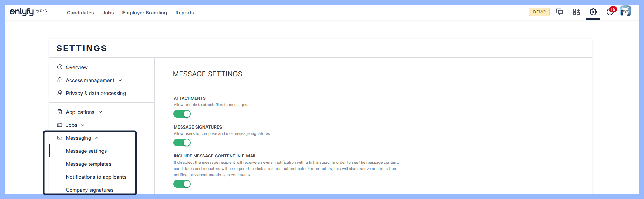
Task: Open the settings gear icon
Action: (x=593, y=12)
